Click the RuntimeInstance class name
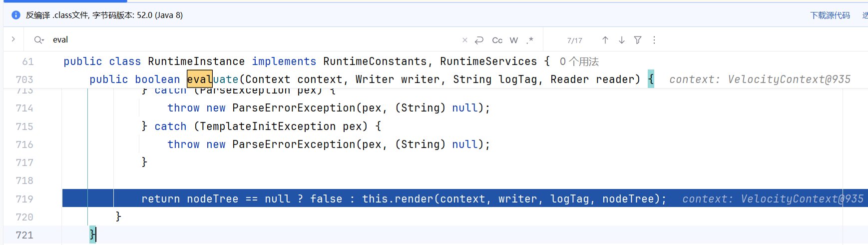The width and height of the screenshot is (868, 245). [x=196, y=61]
